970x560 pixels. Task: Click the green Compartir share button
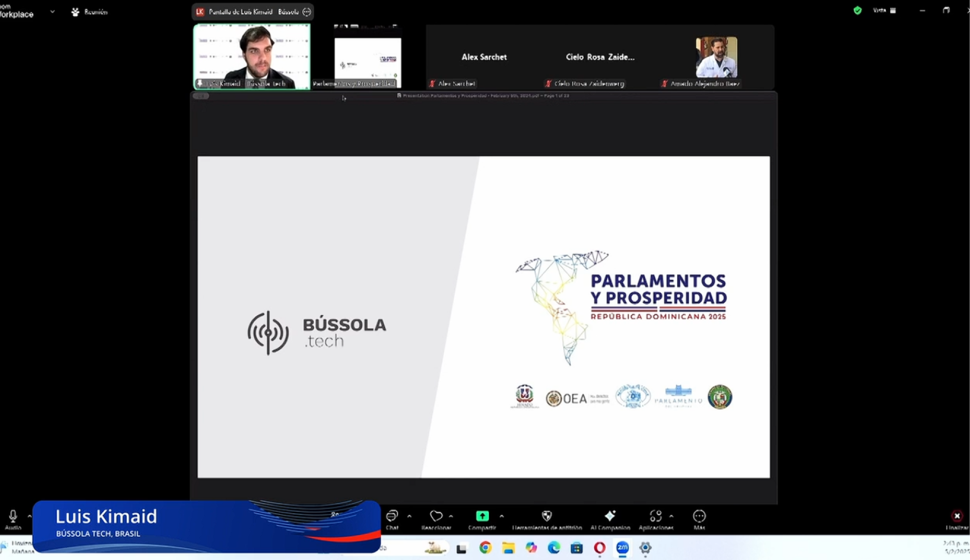coord(482,516)
